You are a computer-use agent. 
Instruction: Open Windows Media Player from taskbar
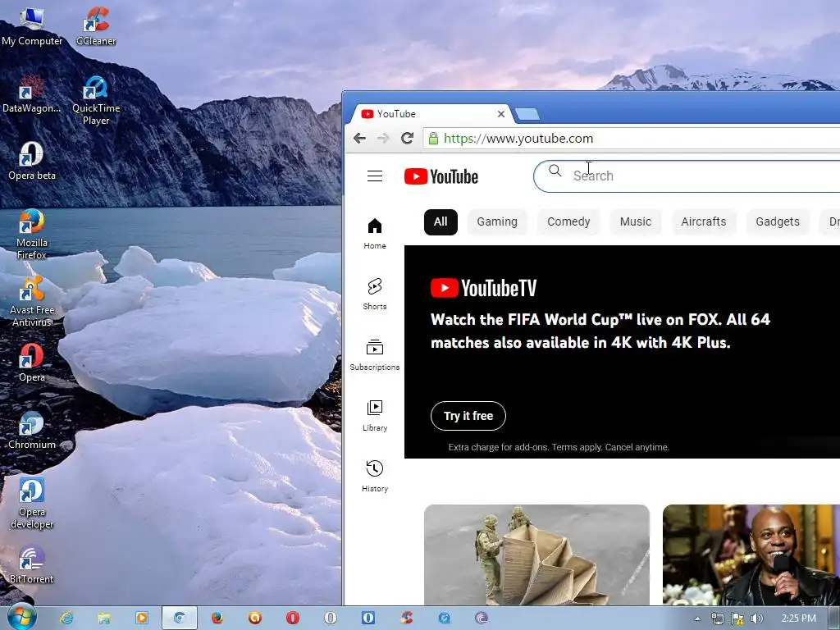click(142, 618)
